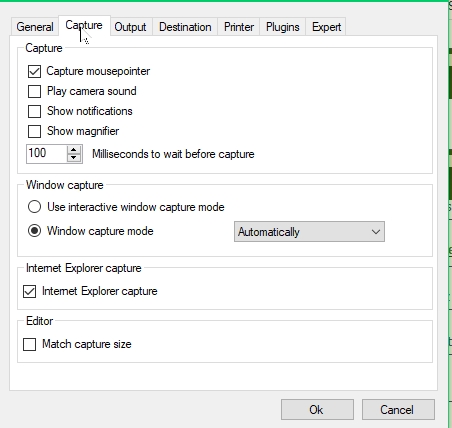
Task: Decrease milliseconds wait with down arrow
Action: point(74,158)
